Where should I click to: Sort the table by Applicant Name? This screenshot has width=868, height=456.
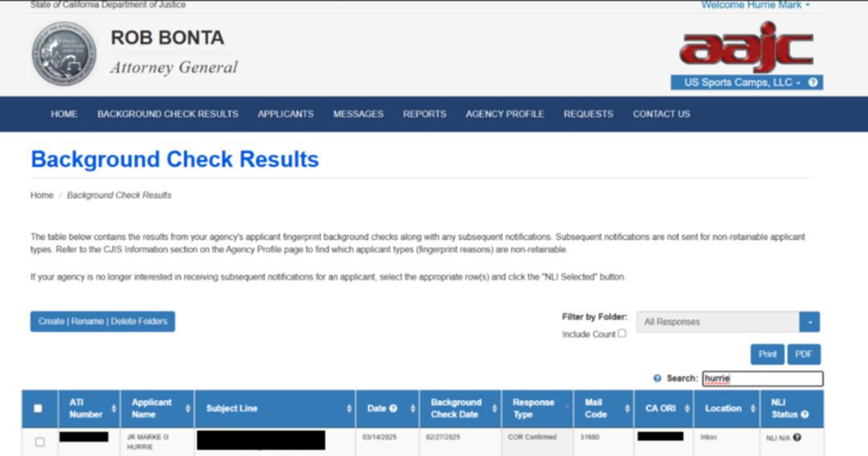187,409
